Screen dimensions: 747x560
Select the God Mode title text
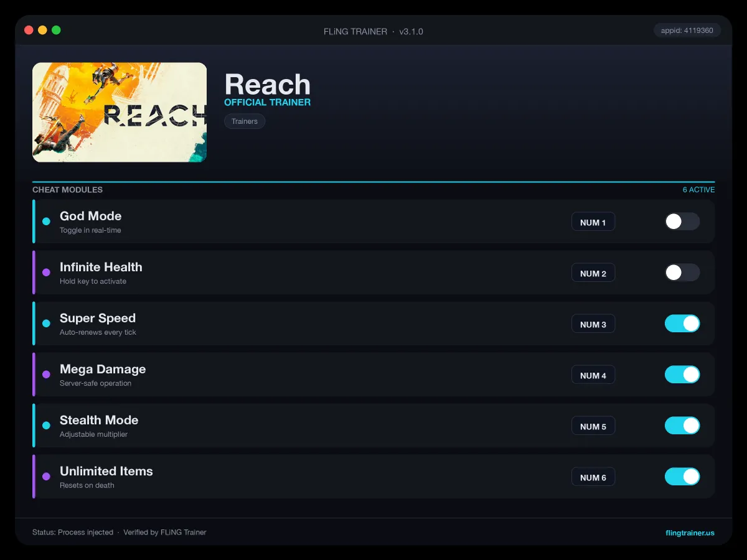click(91, 216)
